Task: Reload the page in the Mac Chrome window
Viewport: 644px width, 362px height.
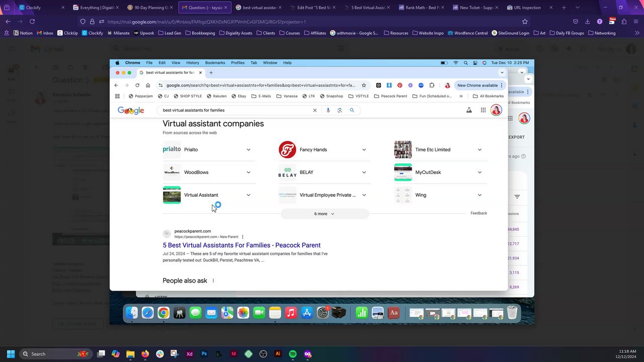Action: pyautogui.click(x=137, y=85)
